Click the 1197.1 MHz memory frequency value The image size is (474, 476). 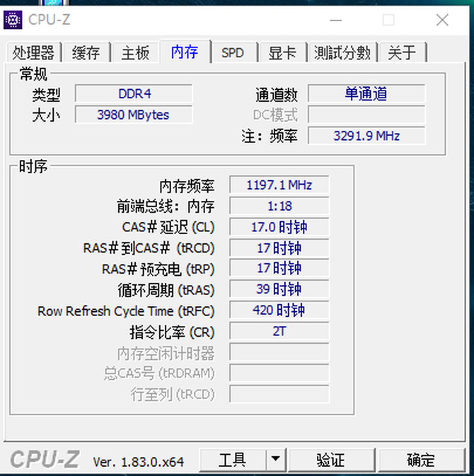(x=279, y=185)
